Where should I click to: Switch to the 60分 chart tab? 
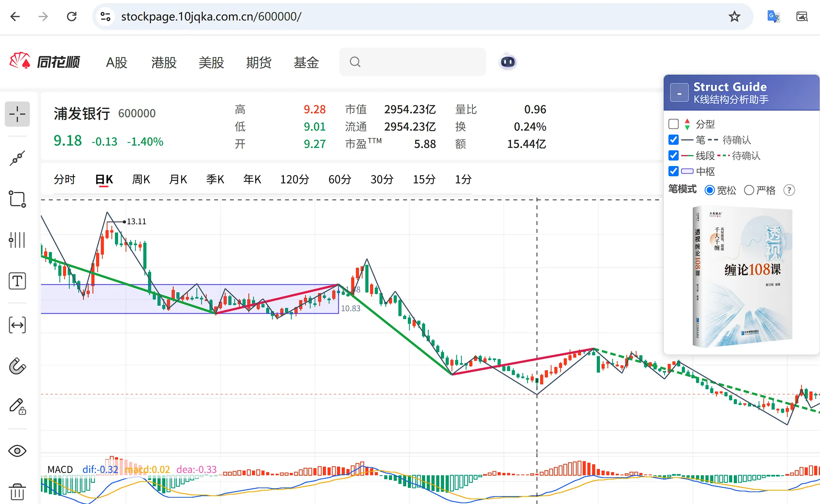(340, 180)
